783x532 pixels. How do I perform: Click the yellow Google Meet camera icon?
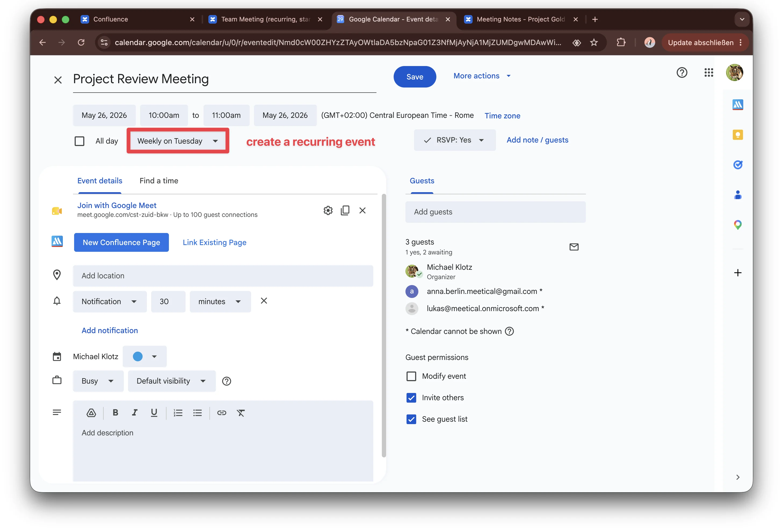click(x=57, y=211)
